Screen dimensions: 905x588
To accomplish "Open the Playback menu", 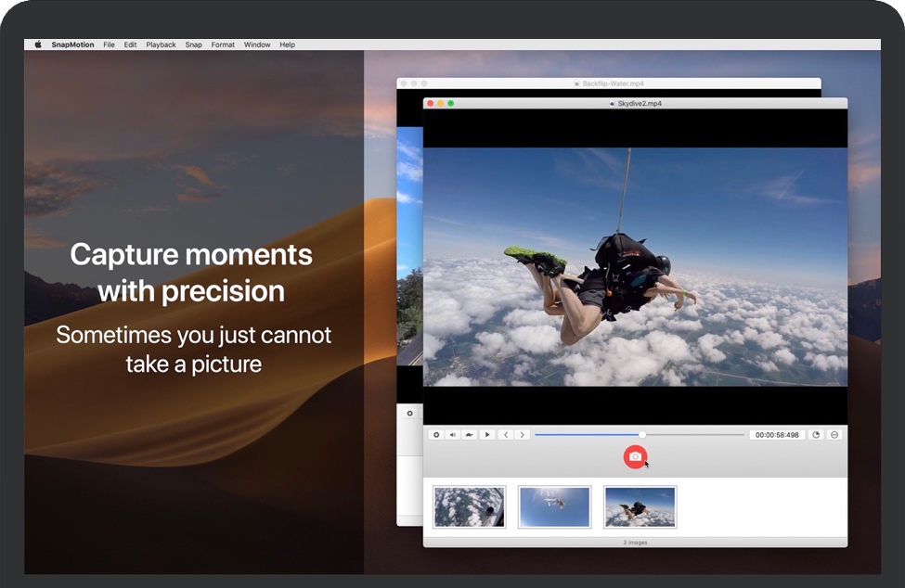I will [161, 45].
